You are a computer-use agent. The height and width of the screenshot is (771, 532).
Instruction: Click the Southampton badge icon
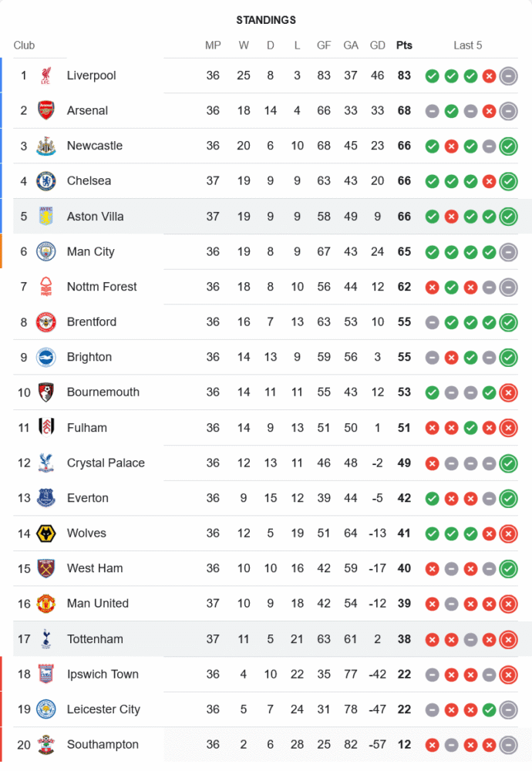[46, 744]
